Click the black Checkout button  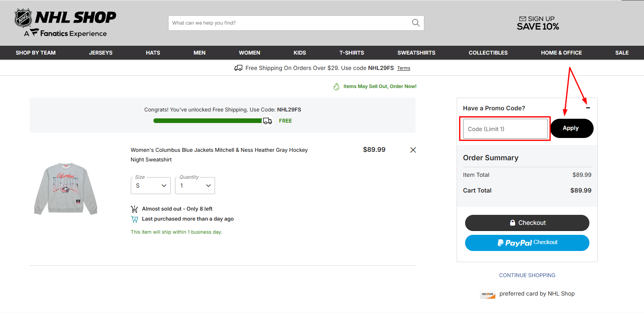pyautogui.click(x=527, y=223)
